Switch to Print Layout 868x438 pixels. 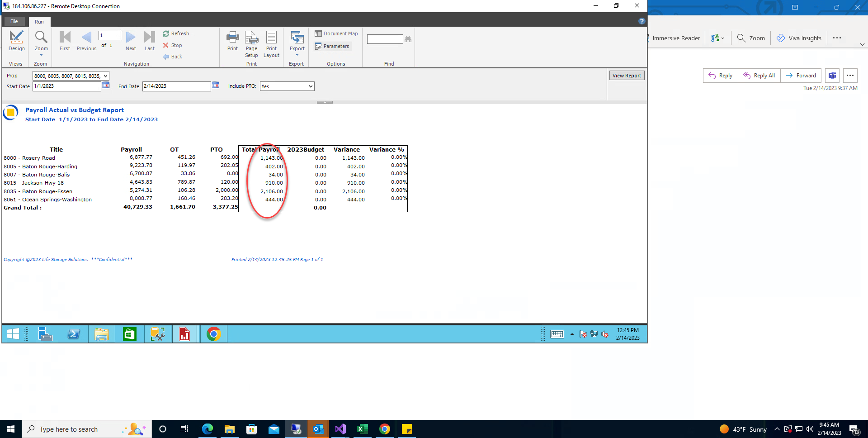271,44
